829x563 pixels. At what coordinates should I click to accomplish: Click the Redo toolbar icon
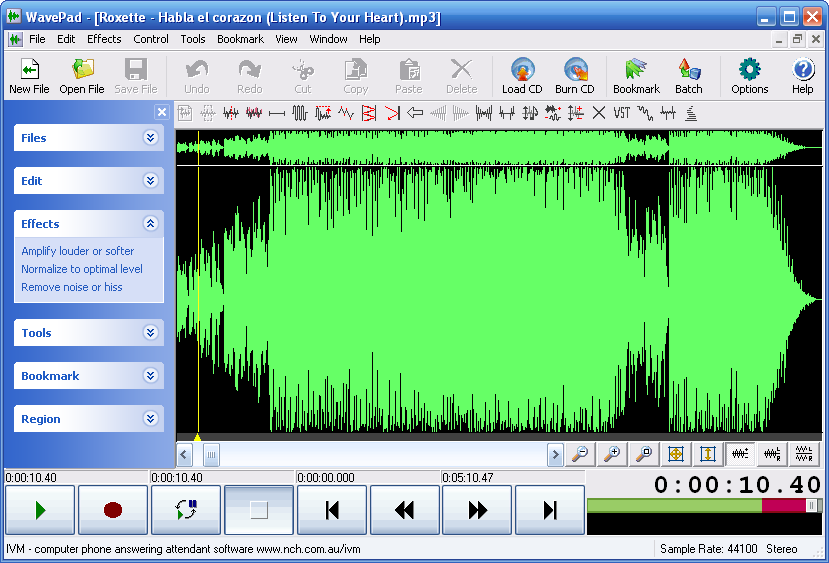[x=250, y=76]
